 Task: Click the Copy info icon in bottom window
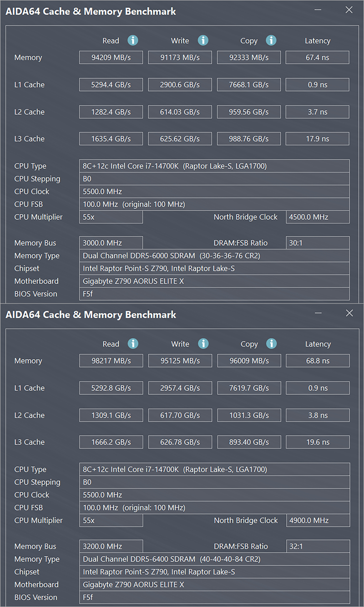(x=271, y=343)
